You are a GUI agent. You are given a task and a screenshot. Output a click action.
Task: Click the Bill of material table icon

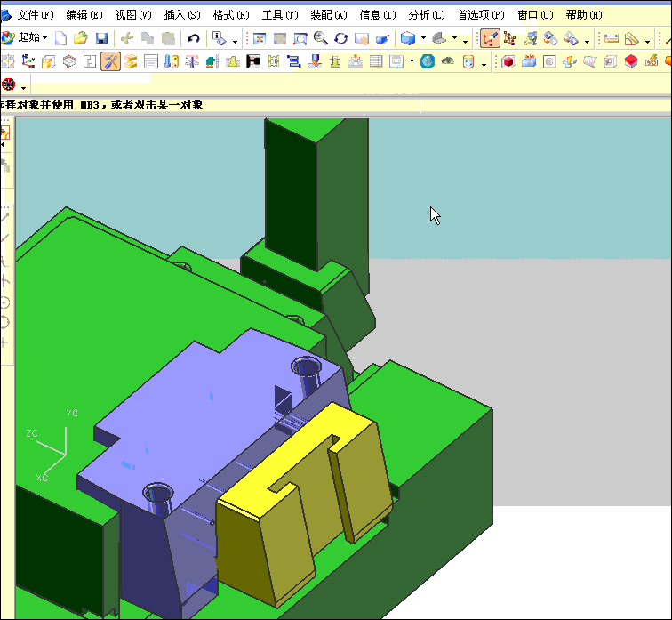376,61
